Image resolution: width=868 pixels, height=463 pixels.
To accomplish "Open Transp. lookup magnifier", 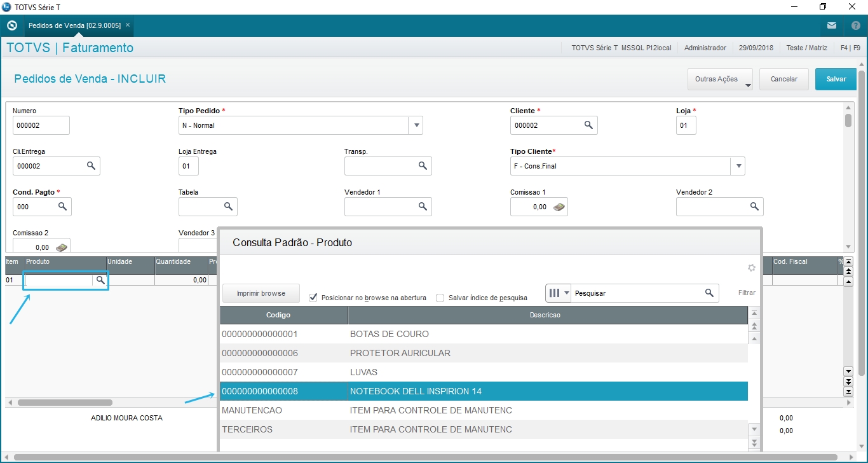I will click(423, 166).
